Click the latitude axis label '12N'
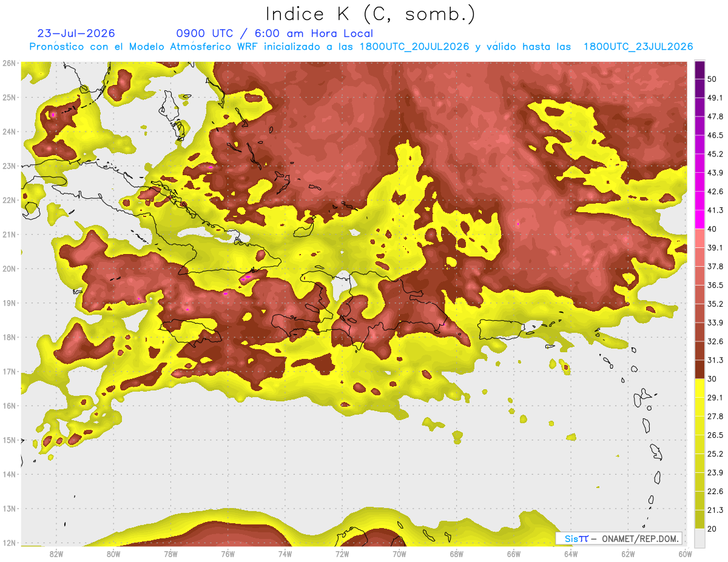The width and height of the screenshot is (728, 562). coord(8,543)
